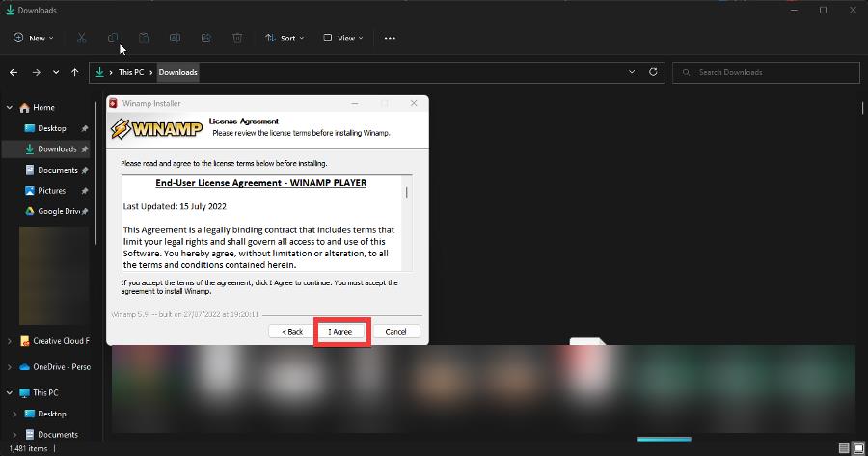Collapse the Home section in sidebar

(10, 107)
